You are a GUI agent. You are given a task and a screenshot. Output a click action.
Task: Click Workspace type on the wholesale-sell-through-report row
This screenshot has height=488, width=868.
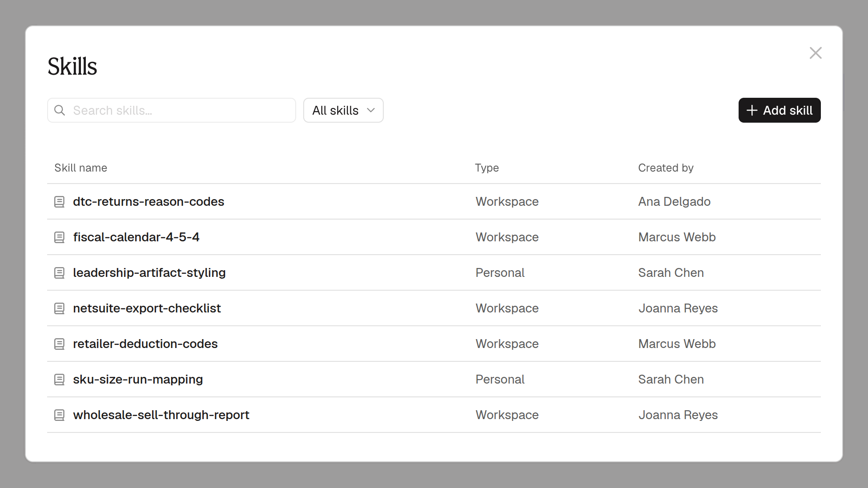507,415
